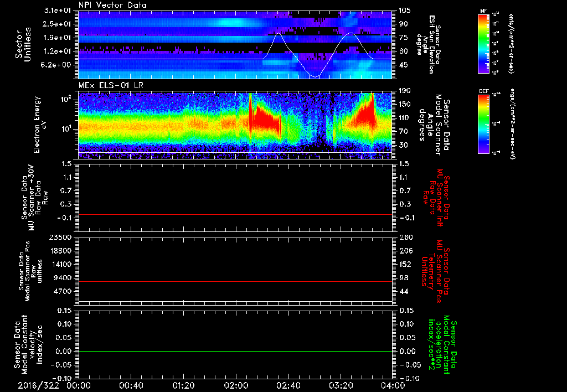
Task: Click the "23500" scanner position tick label
Action: (60, 238)
